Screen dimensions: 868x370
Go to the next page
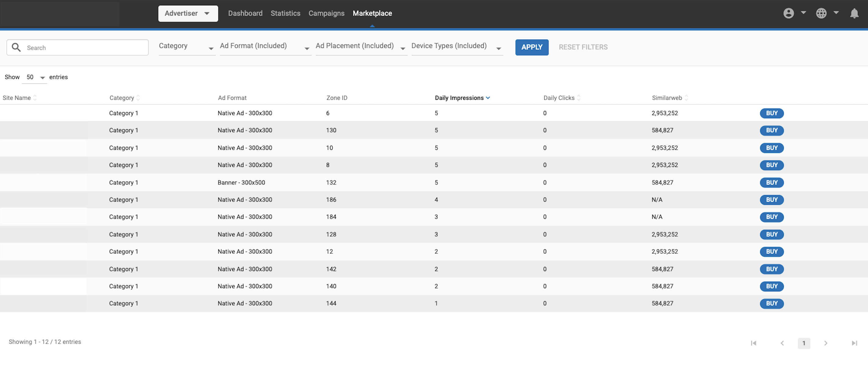[x=826, y=343]
